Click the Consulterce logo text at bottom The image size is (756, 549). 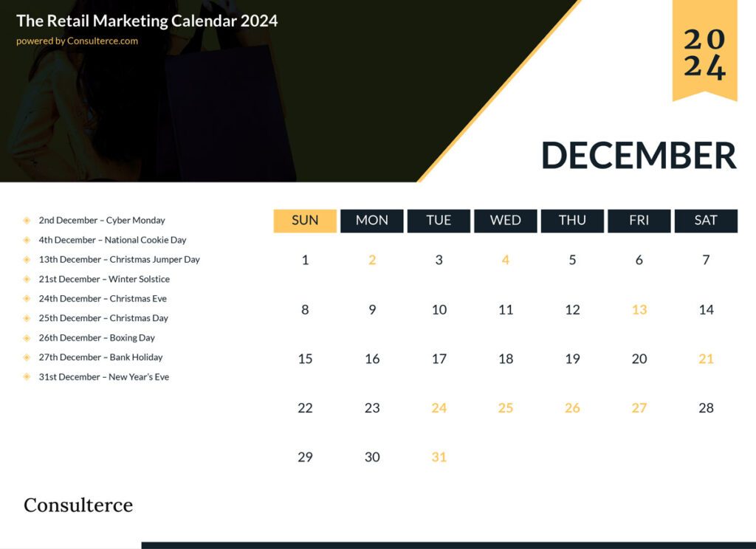(78, 505)
